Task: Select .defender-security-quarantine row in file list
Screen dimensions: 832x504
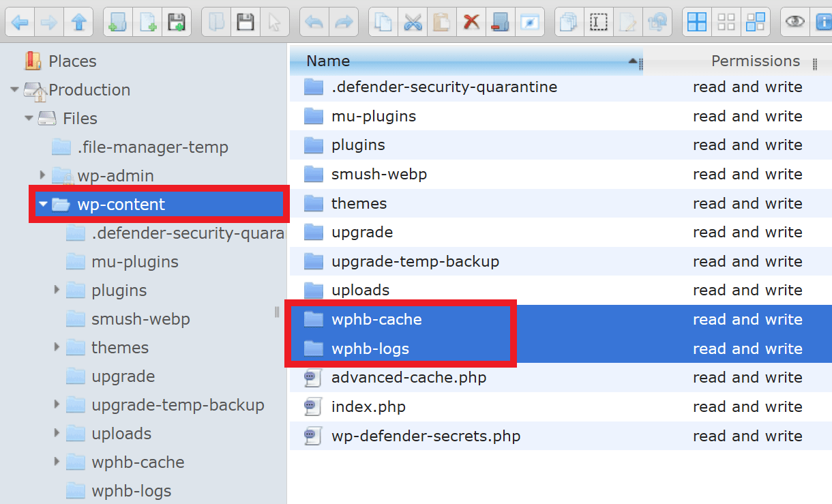Action: [561, 87]
